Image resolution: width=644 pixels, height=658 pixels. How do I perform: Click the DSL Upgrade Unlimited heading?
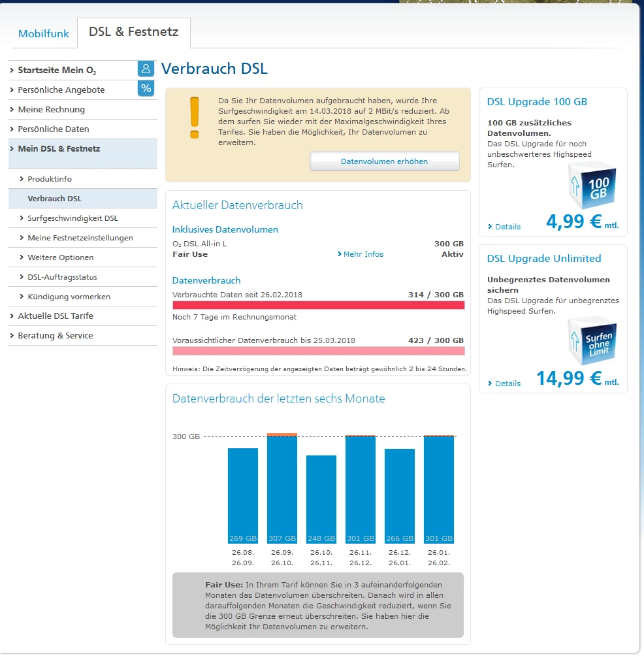pyautogui.click(x=544, y=259)
